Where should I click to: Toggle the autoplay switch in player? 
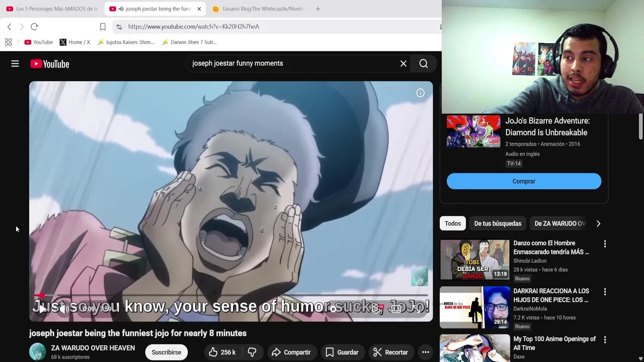333,309
